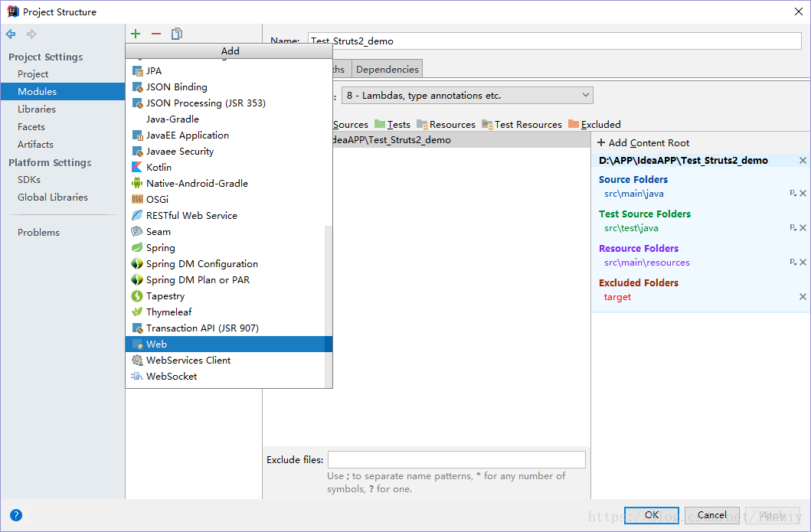Click the Web facet icon

(x=137, y=344)
